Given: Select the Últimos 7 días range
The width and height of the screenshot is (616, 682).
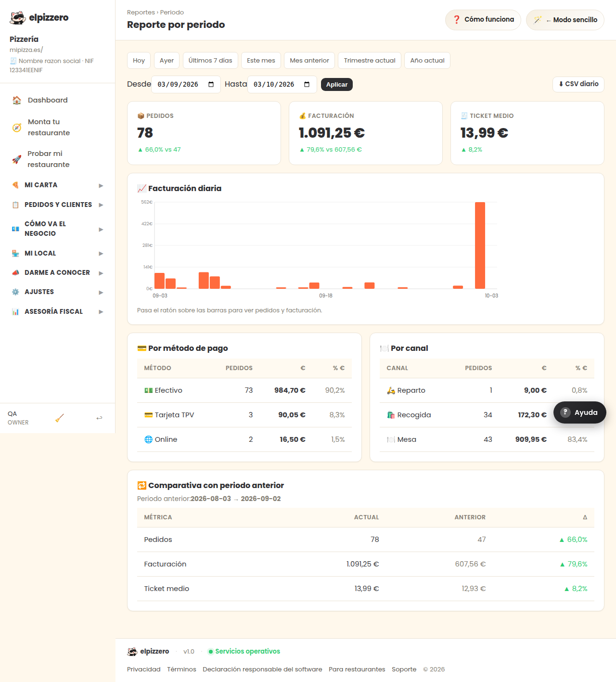Looking at the screenshot, I should (210, 61).
